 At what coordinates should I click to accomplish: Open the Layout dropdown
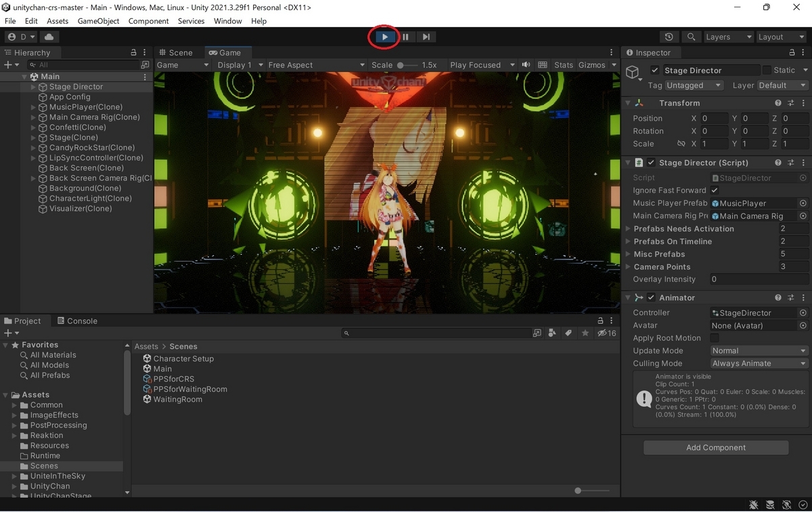coord(781,37)
